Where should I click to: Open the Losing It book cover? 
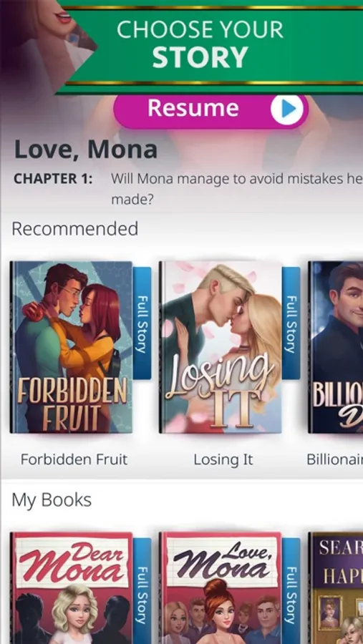(x=221, y=347)
